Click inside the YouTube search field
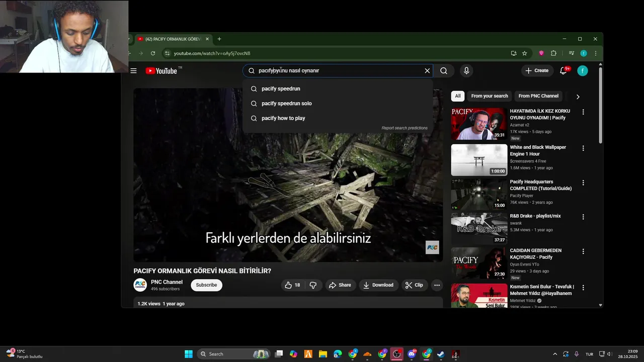The height and width of the screenshot is (362, 644). click(x=338, y=71)
